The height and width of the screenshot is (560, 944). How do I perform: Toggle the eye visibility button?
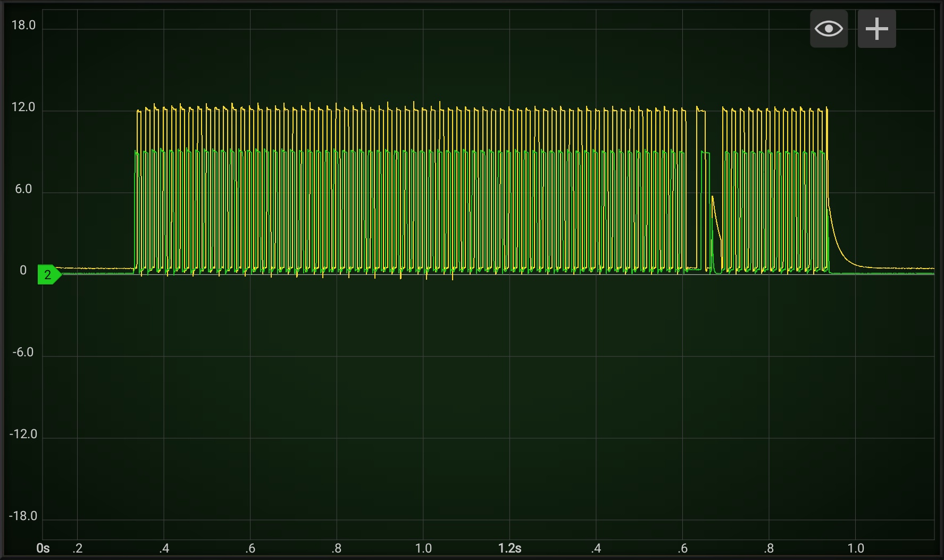(x=829, y=29)
